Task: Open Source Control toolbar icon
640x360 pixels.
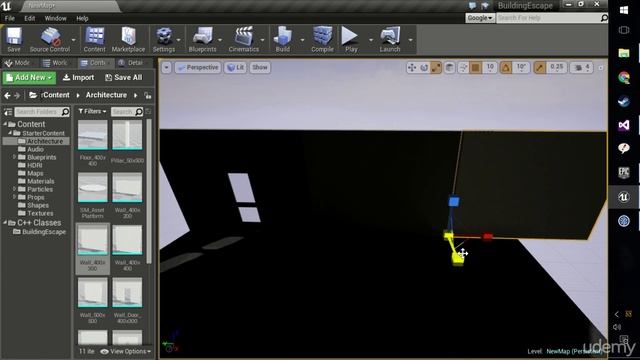Action: click(50, 40)
